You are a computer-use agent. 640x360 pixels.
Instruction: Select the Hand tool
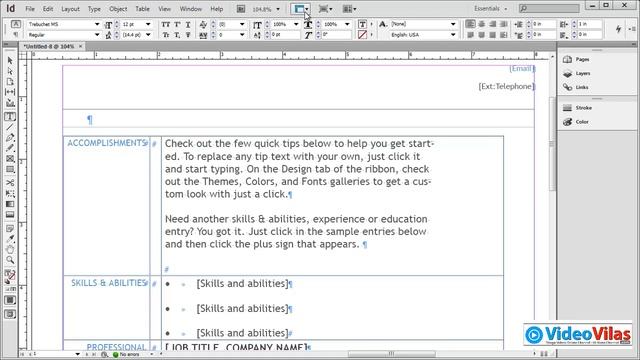10,249
